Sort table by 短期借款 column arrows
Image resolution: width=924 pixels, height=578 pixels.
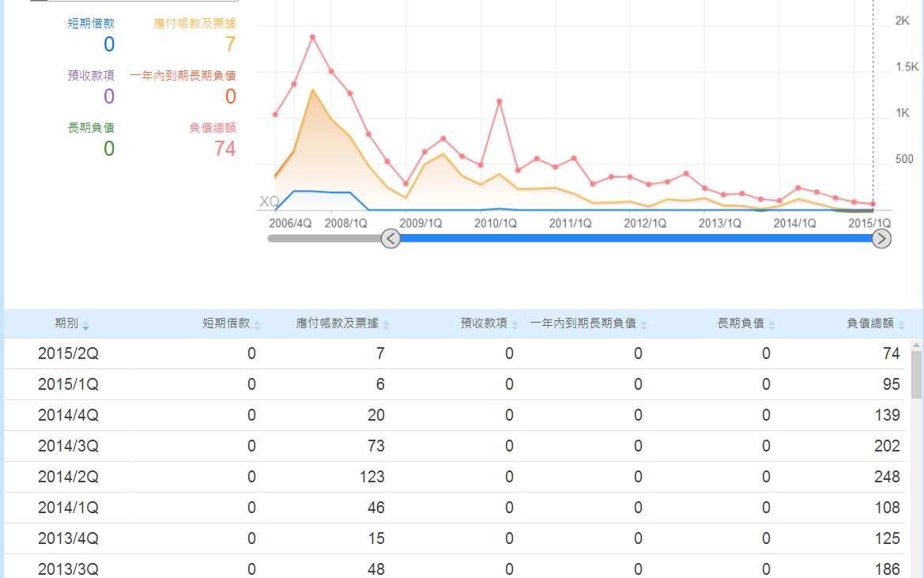tap(257, 325)
